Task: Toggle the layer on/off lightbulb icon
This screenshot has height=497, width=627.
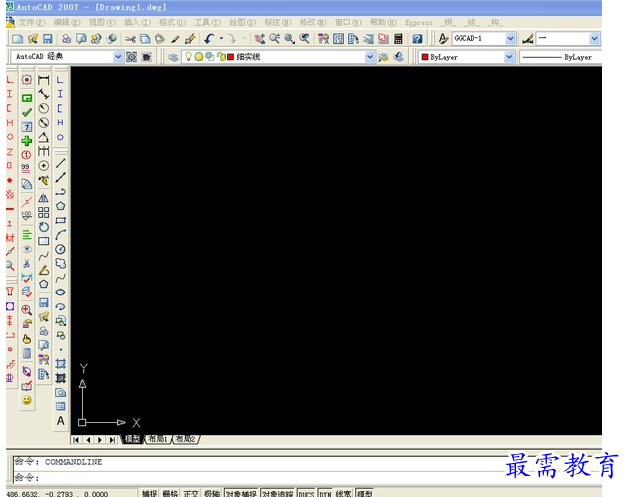Action: tap(188, 56)
